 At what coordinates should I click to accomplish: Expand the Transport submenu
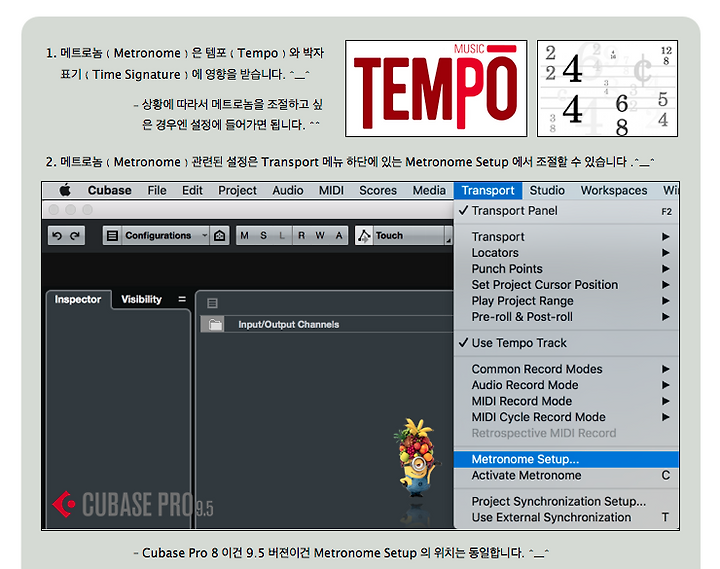tap(566, 237)
